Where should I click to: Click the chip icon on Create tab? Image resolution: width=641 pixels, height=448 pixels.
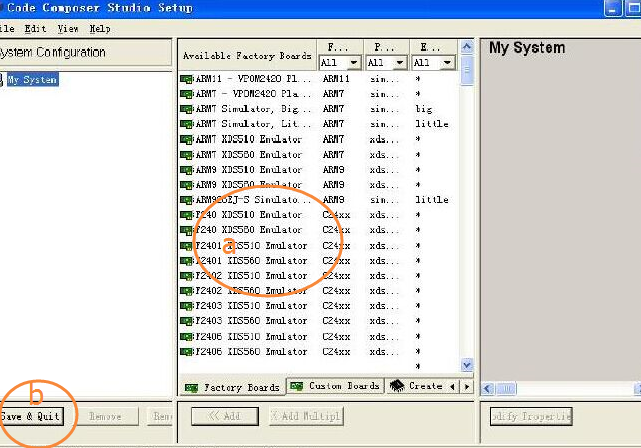397,385
